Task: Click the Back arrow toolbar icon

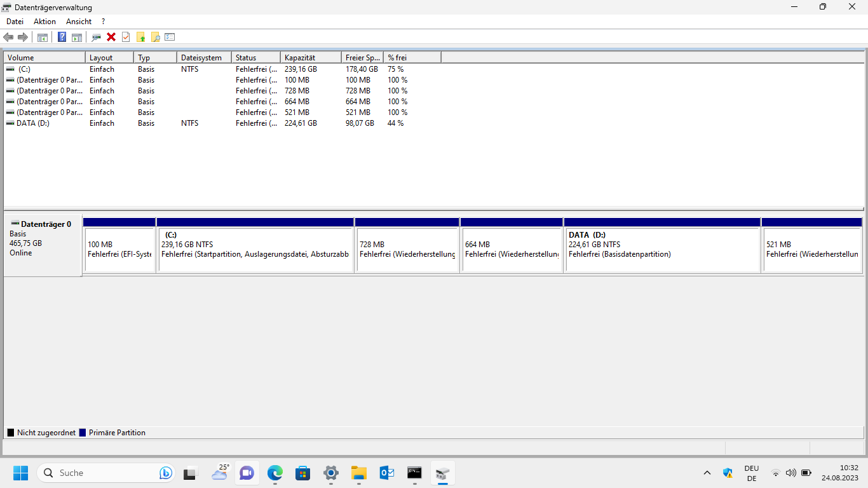Action: pyautogui.click(x=8, y=37)
